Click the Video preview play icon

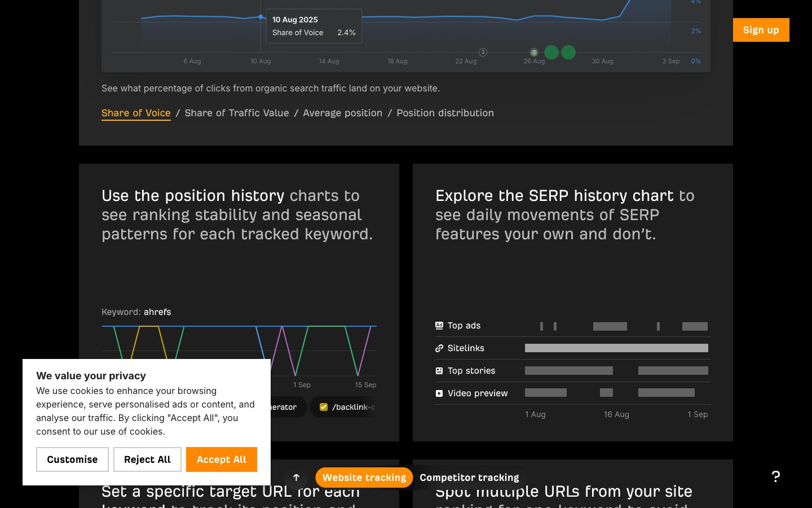pos(439,393)
